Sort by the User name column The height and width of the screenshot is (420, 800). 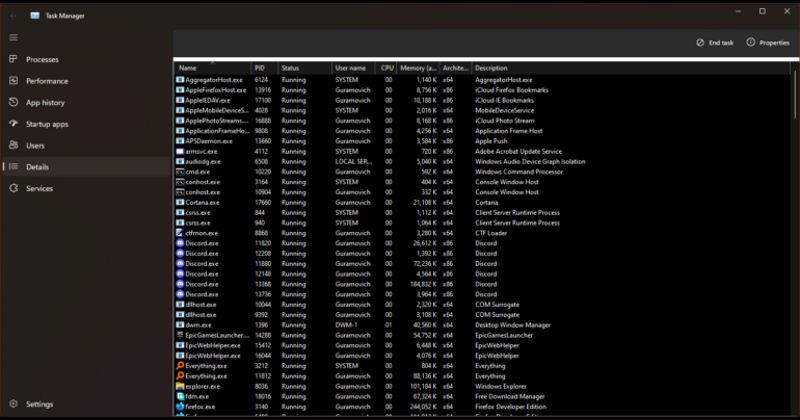point(353,68)
